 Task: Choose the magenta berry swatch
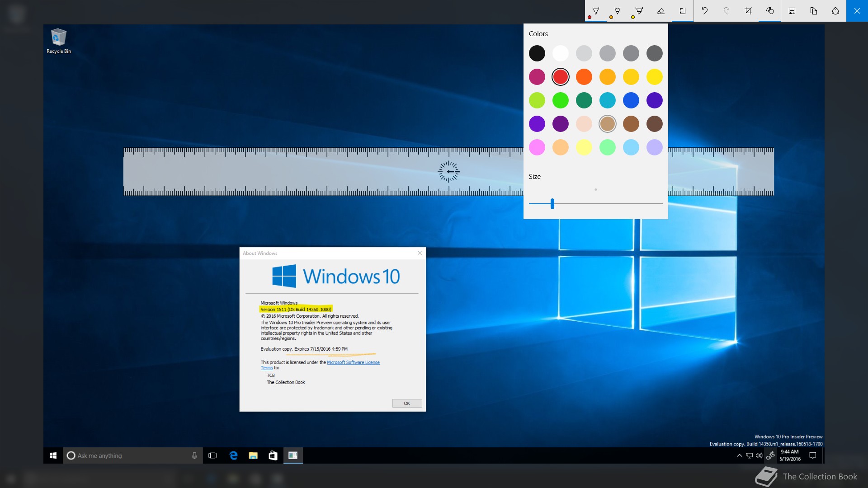click(x=537, y=77)
